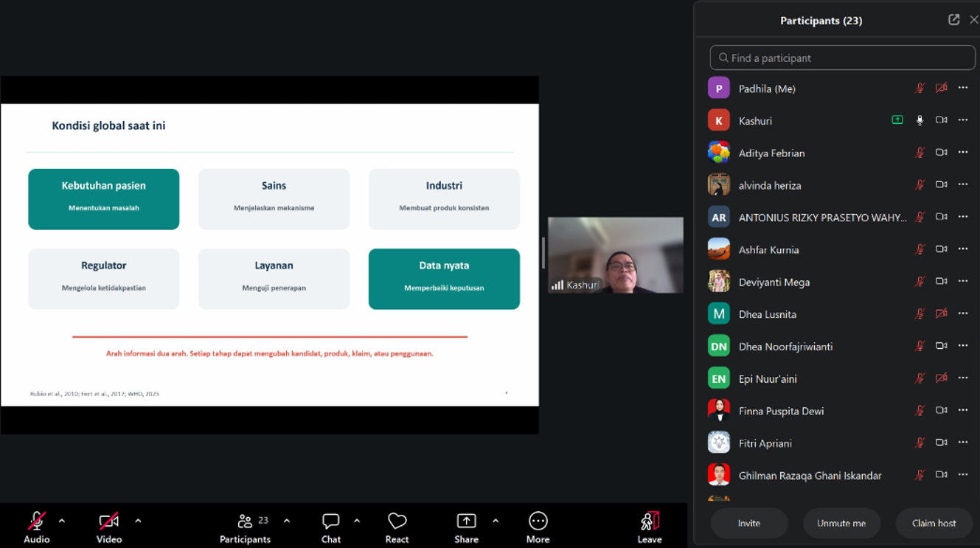The image size is (980, 548).
Task: Expand the chat options arrow
Action: pyautogui.click(x=357, y=521)
